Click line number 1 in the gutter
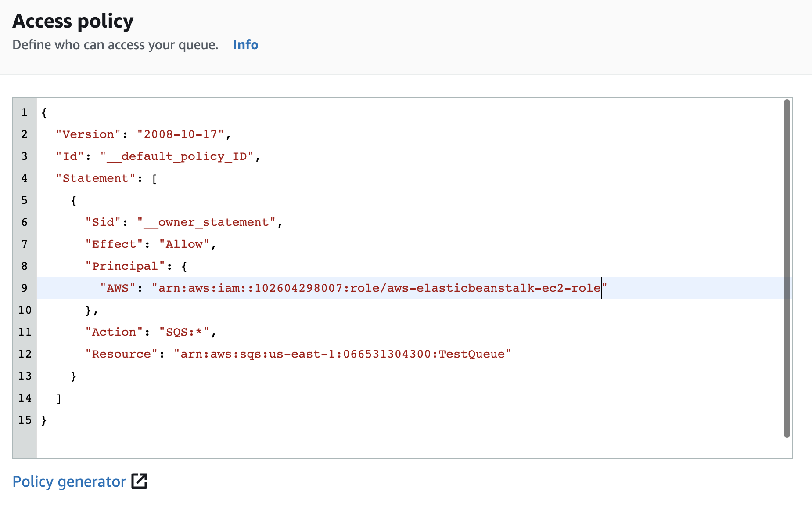 [25, 112]
